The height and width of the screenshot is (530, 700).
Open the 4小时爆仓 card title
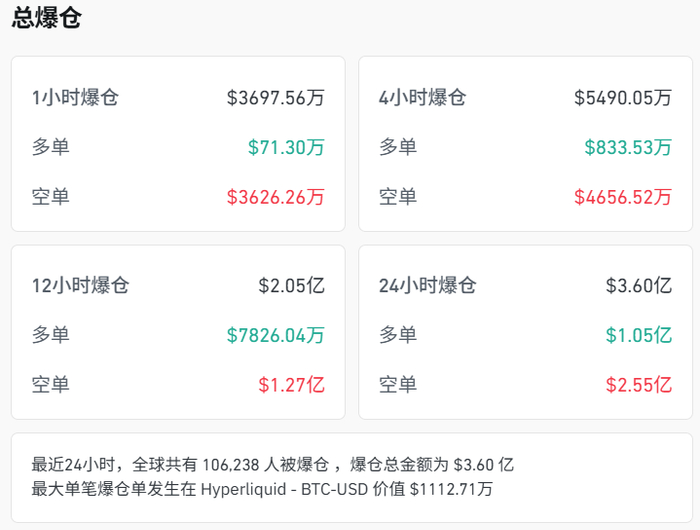tap(423, 98)
